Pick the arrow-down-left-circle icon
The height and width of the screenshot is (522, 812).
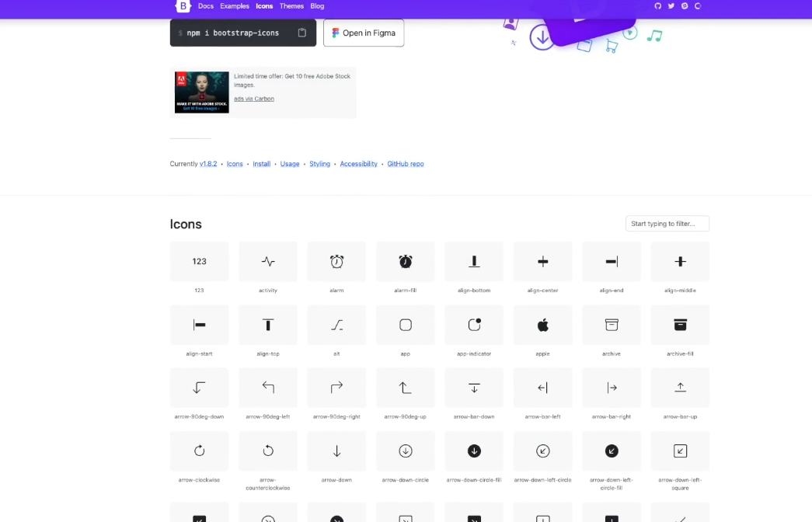coord(542,451)
